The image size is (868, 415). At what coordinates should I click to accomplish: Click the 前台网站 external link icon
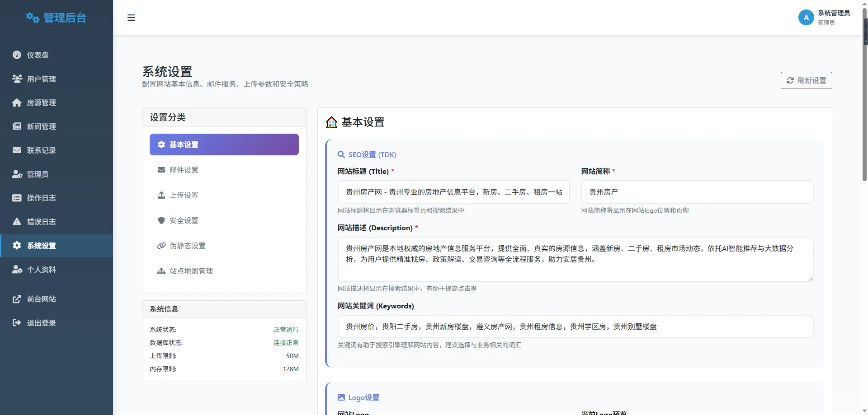(17, 299)
